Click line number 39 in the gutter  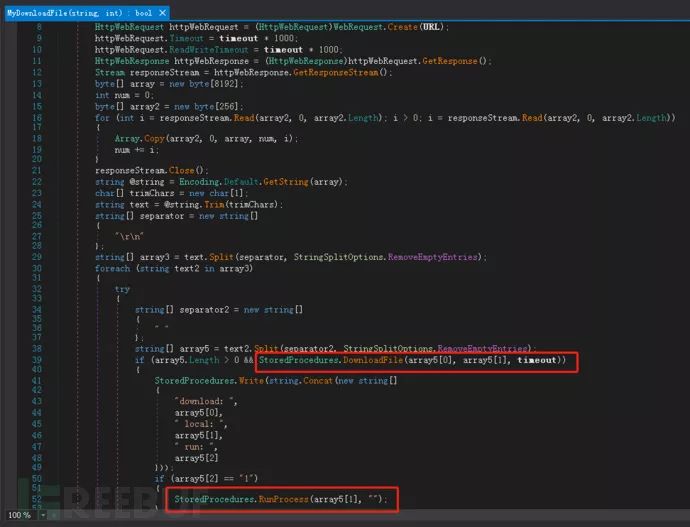click(x=37, y=360)
